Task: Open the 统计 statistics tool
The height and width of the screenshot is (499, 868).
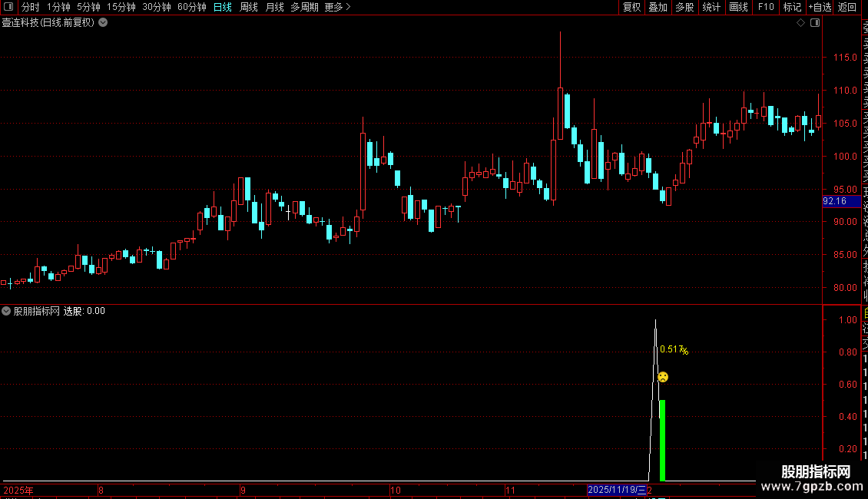Action: (x=711, y=7)
